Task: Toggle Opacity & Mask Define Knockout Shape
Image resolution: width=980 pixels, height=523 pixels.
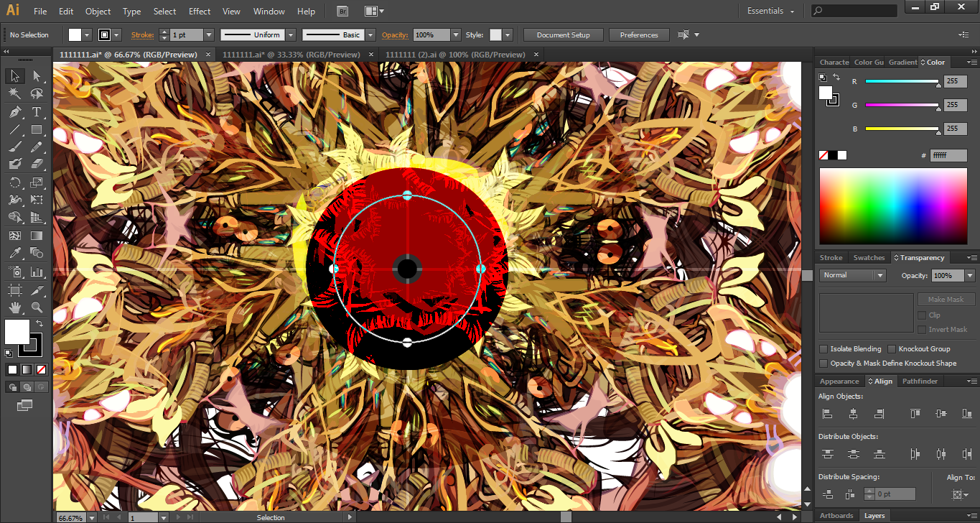Action: coord(823,364)
